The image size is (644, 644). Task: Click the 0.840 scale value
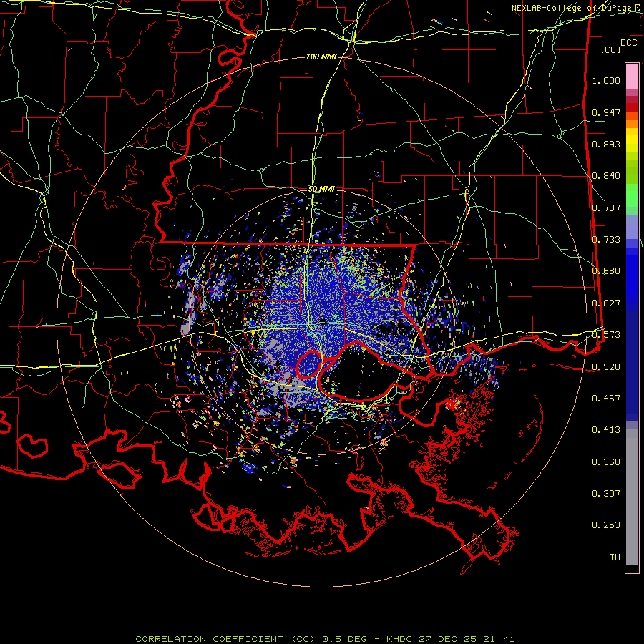tap(606, 176)
